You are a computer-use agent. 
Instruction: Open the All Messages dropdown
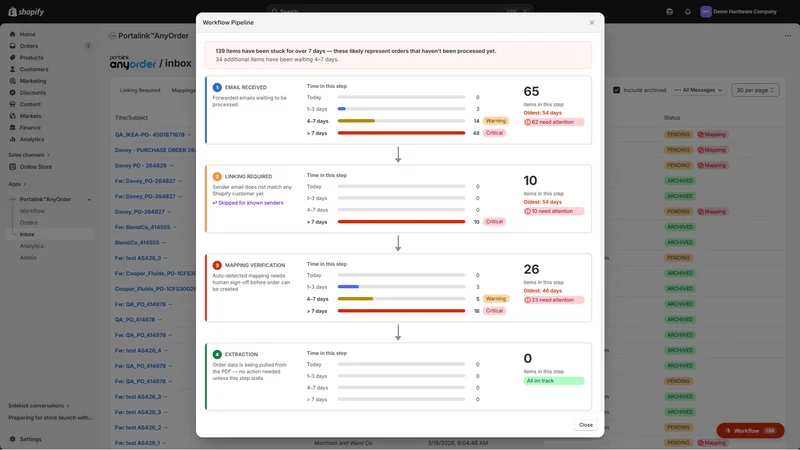coord(698,90)
